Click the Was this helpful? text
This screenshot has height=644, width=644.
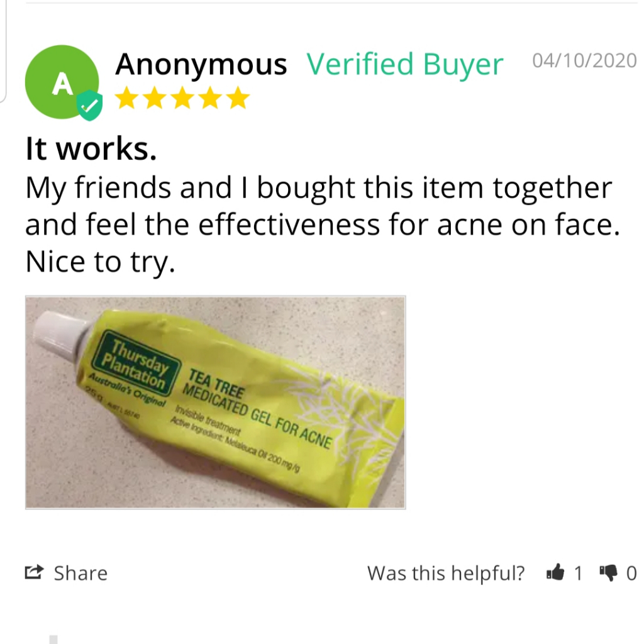pyautogui.click(x=446, y=573)
